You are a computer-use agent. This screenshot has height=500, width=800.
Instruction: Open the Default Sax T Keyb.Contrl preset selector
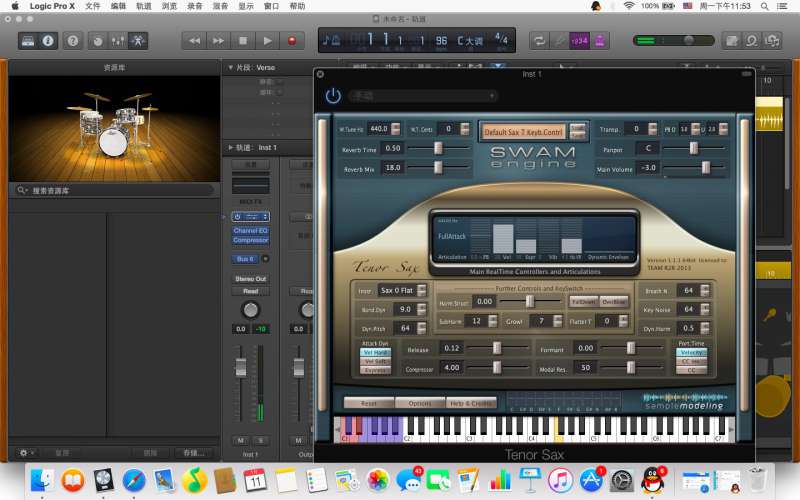[x=524, y=131]
